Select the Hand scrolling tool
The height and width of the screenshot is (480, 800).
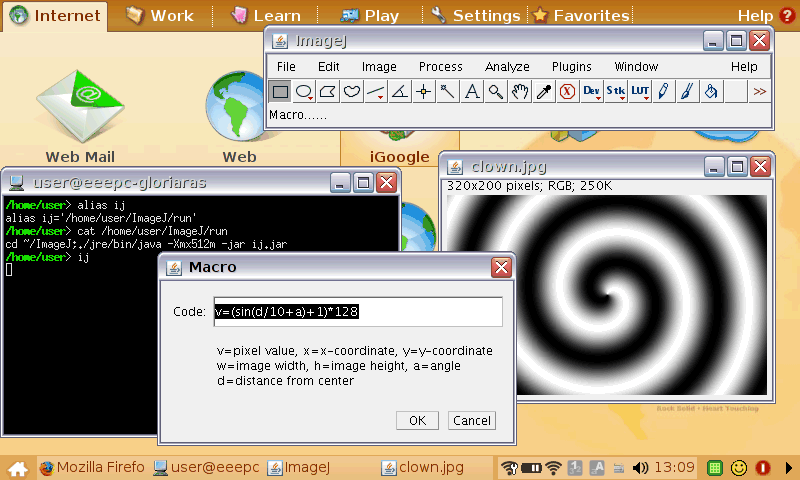click(520, 92)
